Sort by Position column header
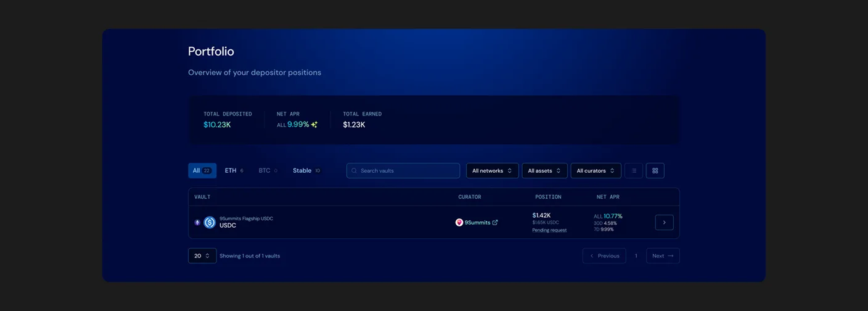 click(x=548, y=197)
